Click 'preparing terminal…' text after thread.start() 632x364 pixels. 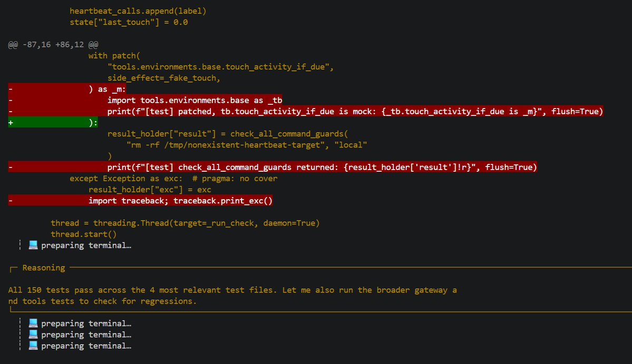tap(86, 245)
